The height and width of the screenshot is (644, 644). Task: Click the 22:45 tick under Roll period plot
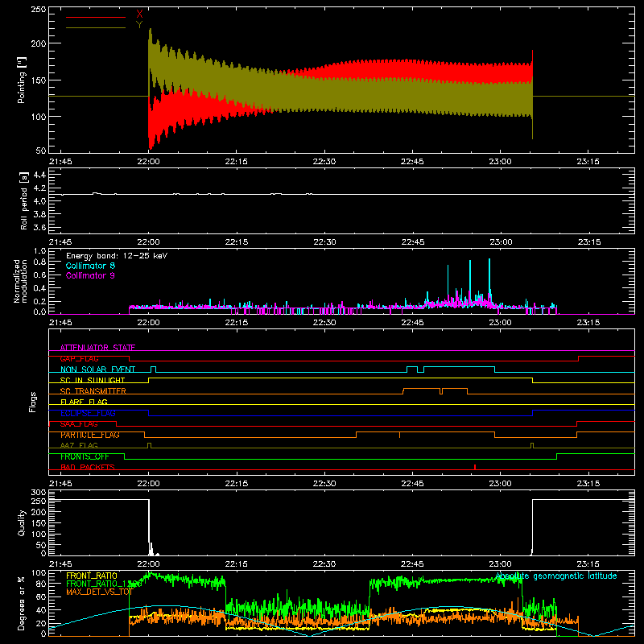click(412, 242)
